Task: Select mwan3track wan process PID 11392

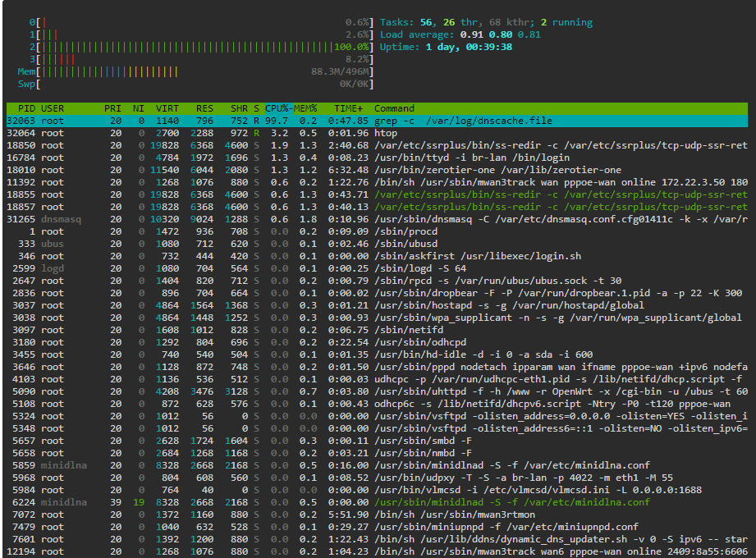Action: pyautogui.click(x=377, y=182)
